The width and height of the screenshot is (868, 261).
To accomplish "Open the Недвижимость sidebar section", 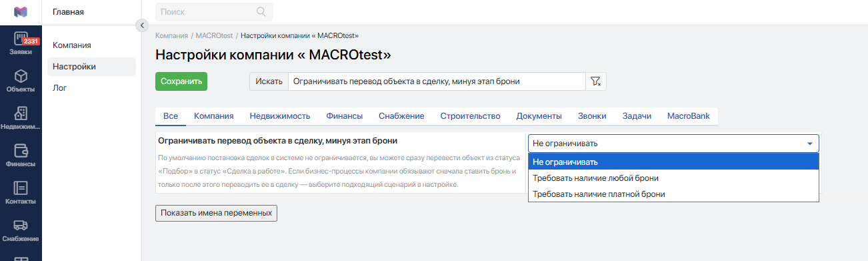I will [x=21, y=118].
